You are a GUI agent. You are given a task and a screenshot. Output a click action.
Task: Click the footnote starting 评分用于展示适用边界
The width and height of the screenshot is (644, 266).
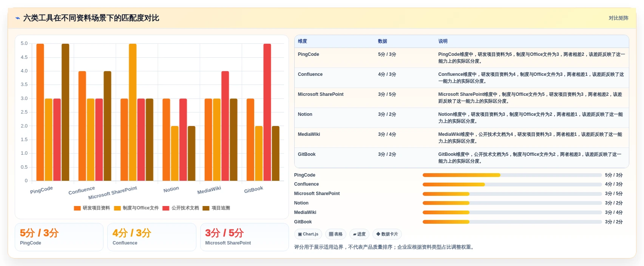385,247
